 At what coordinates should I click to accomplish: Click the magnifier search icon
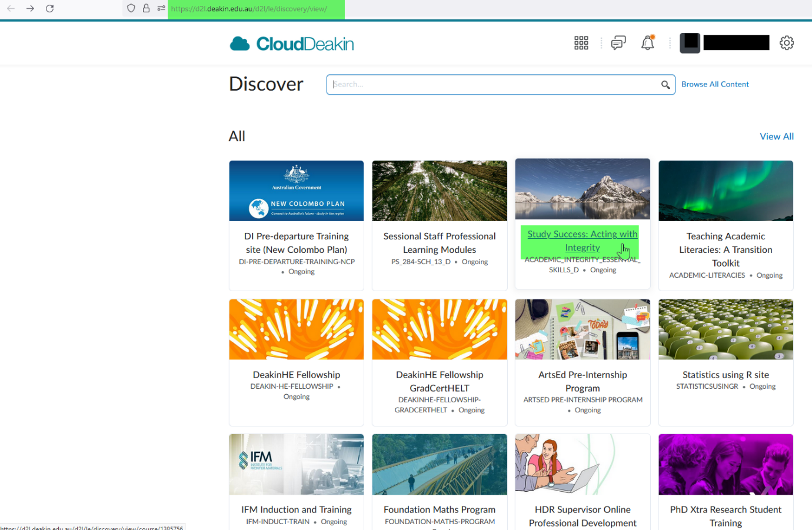pos(665,85)
